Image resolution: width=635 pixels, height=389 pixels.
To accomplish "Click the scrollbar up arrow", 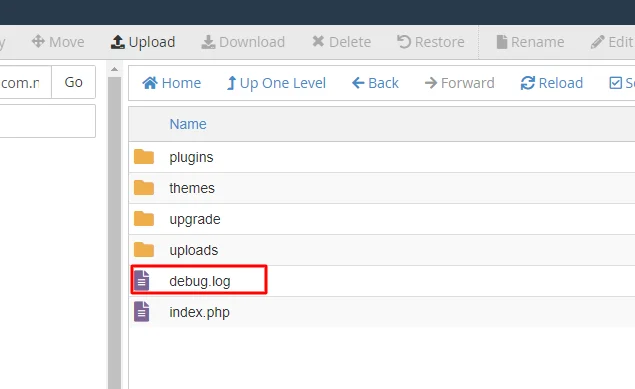I will coord(115,69).
